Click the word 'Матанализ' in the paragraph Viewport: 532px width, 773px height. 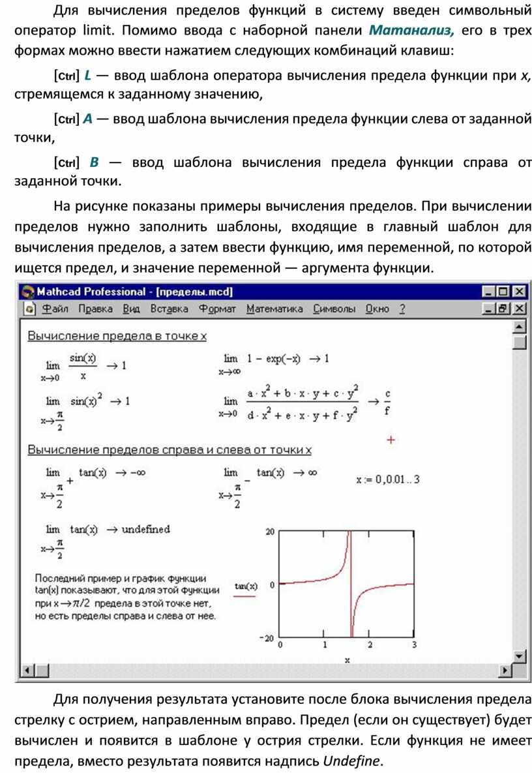coord(412,31)
